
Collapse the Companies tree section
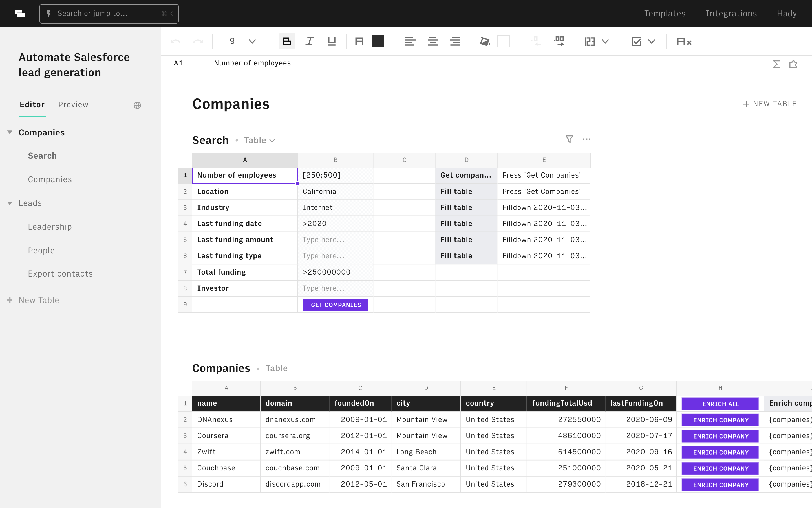[x=10, y=132]
